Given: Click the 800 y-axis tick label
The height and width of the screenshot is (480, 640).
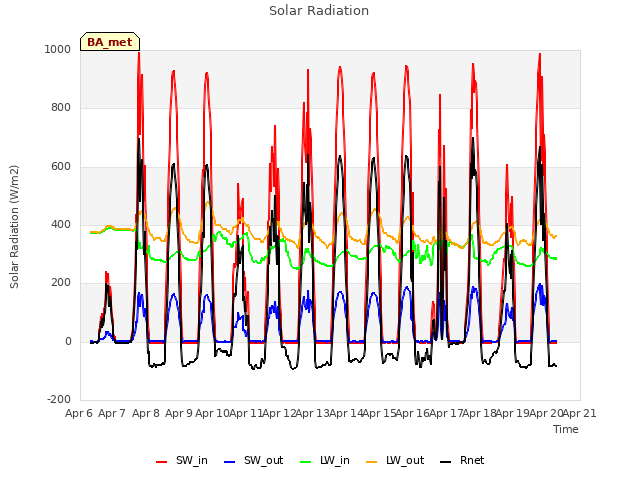Looking at the screenshot, I should pyautogui.click(x=61, y=107).
